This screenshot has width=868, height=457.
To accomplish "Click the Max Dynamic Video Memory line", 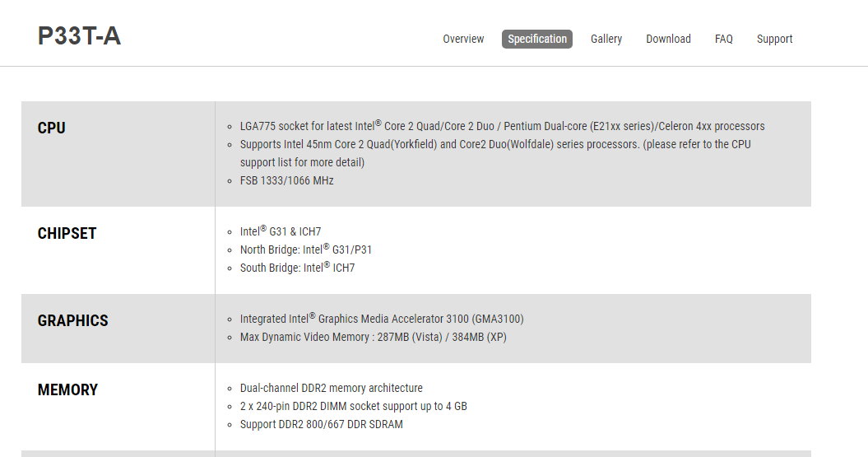I will [373, 337].
